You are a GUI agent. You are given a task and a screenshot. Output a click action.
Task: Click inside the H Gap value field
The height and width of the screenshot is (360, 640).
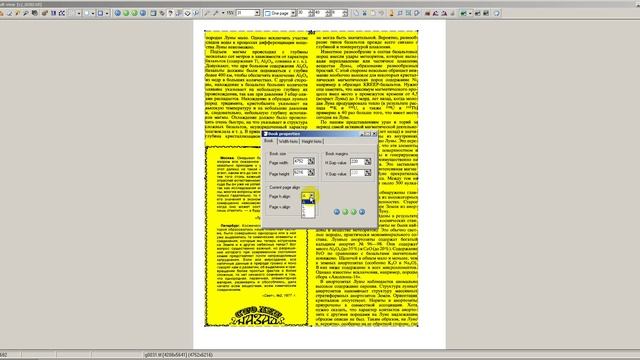357,162
